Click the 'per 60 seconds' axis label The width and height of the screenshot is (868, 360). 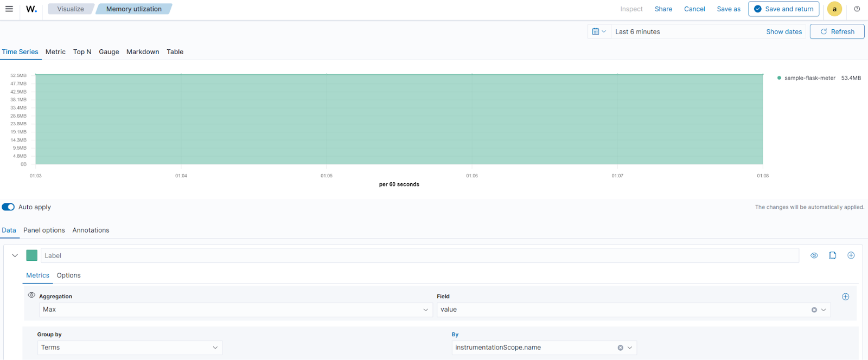coord(399,184)
